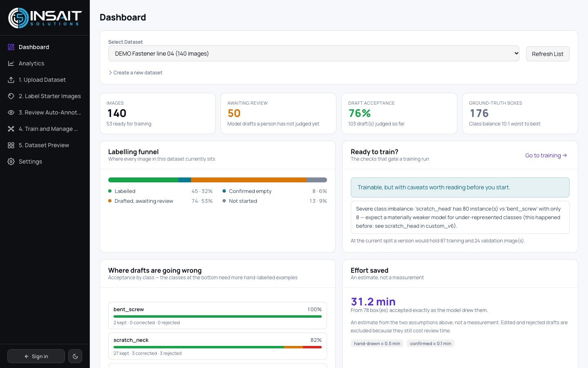The height and width of the screenshot is (368, 588).
Task: Follow the Go to training link
Action: 546,155
